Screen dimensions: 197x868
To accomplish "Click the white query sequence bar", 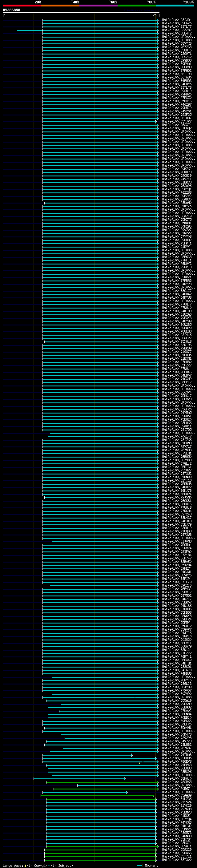I will (81, 13).
